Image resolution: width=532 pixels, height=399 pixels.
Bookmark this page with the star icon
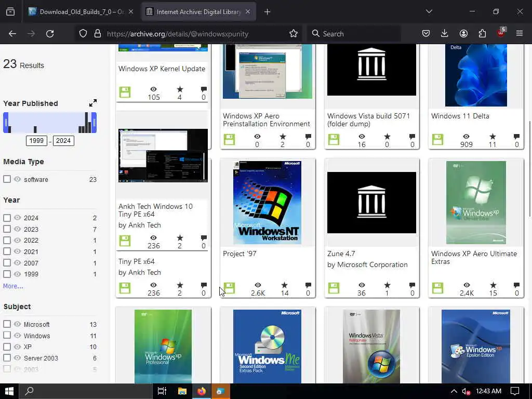[x=294, y=34]
